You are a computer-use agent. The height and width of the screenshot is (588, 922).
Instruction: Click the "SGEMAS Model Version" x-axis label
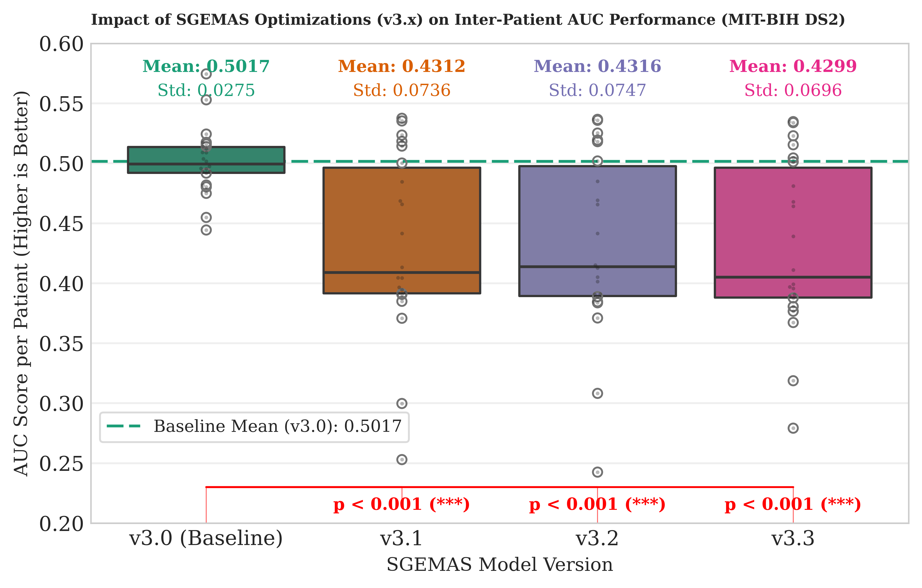500,565
